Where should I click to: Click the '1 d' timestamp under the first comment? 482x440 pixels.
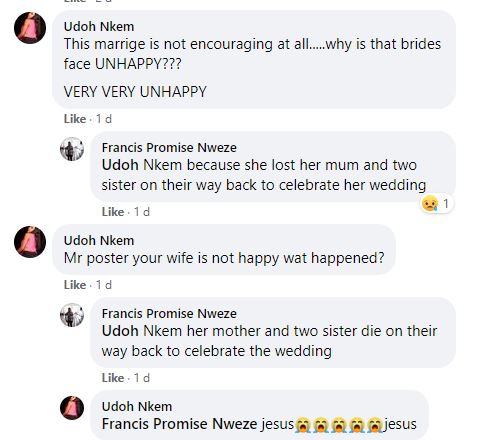(x=104, y=119)
